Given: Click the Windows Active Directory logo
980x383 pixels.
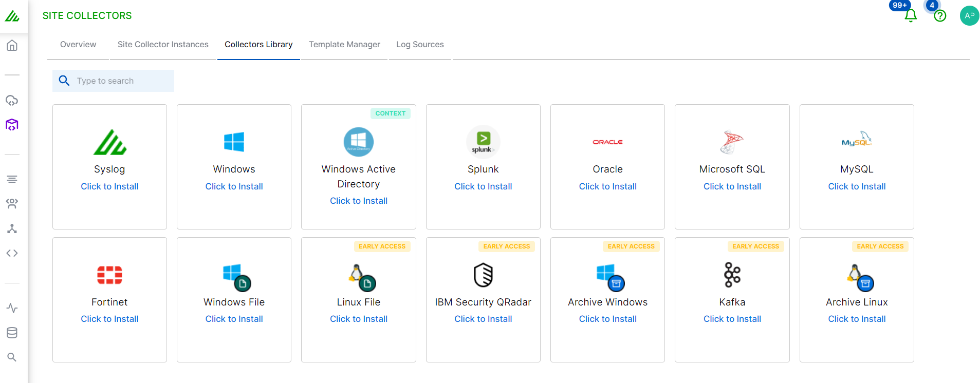Looking at the screenshot, I should pos(358,142).
